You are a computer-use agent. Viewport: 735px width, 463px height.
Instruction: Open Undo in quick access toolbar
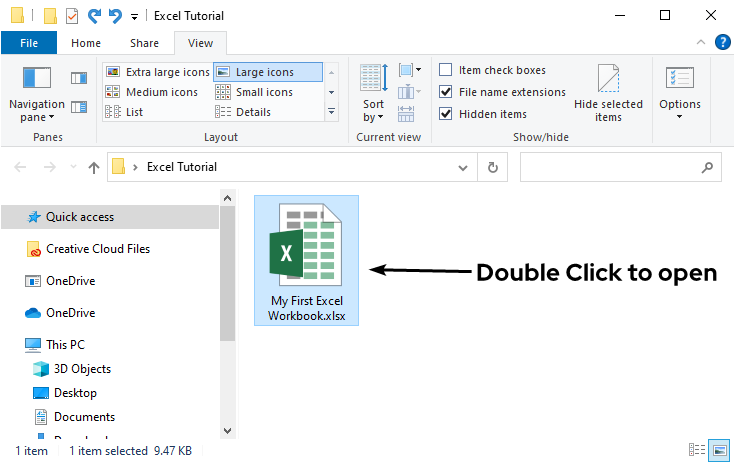pos(96,16)
